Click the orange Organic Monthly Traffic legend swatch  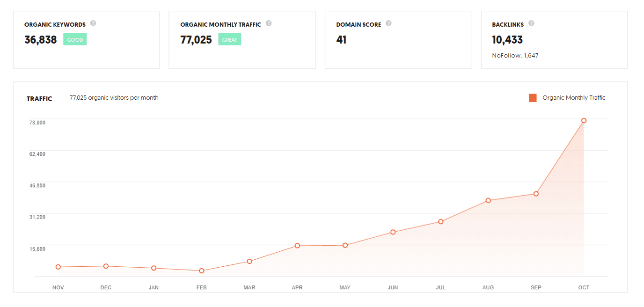(x=533, y=98)
